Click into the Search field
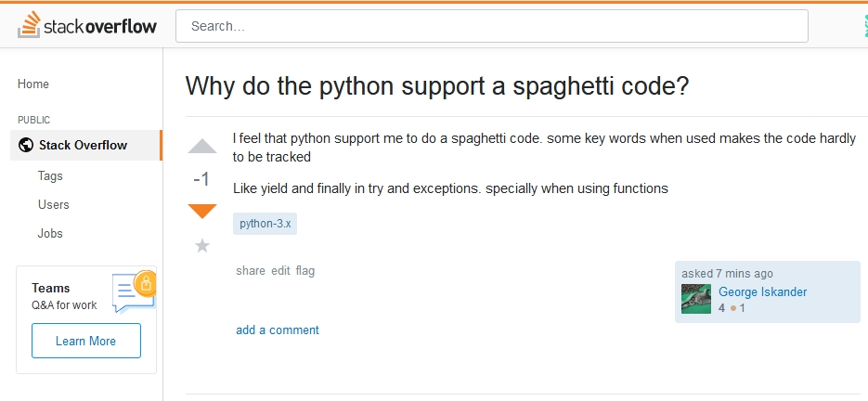 pos(491,26)
